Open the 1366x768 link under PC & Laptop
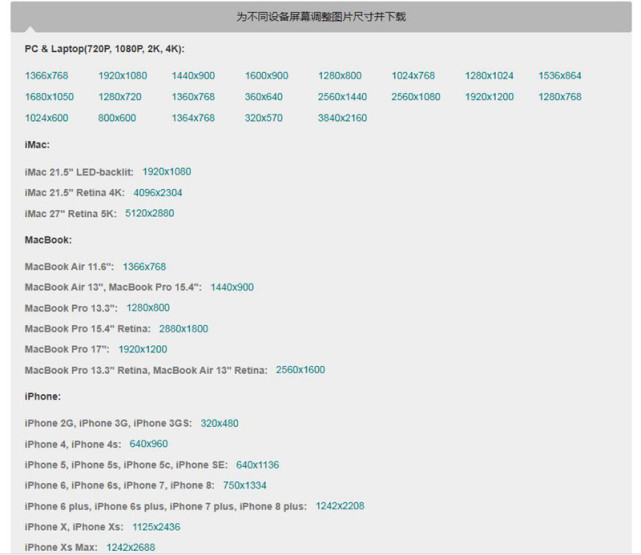The height and width of the screenshot is (555, 641). click(x=47, y=76)
